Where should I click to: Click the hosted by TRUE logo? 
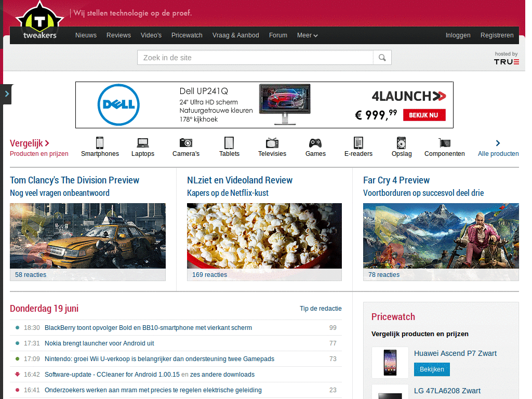pos(506,58)
